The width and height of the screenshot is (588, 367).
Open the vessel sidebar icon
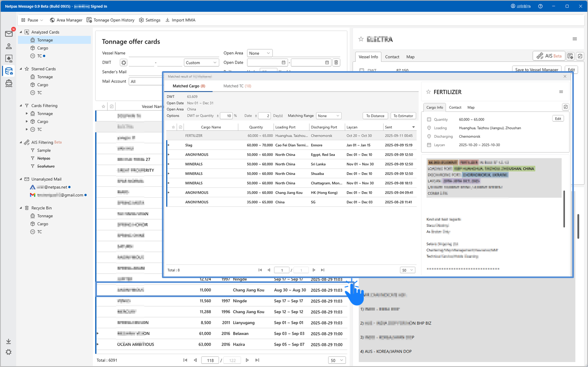point(8,83)
